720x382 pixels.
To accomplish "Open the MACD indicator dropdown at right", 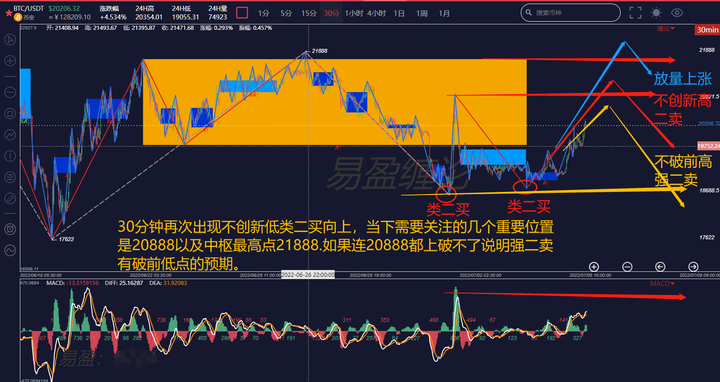I will pos(662,283).
